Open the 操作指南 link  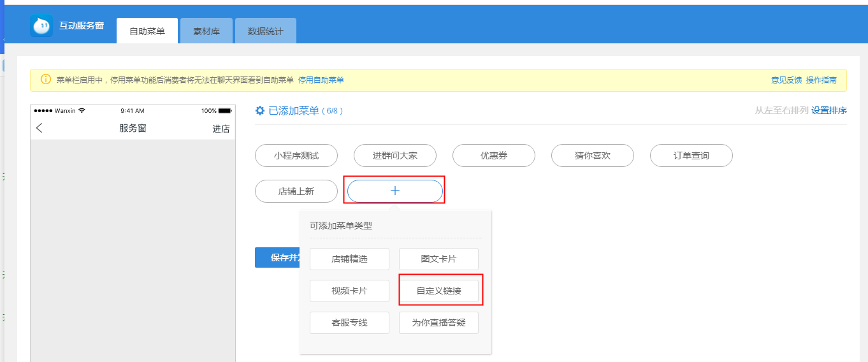tap(821, 80)
